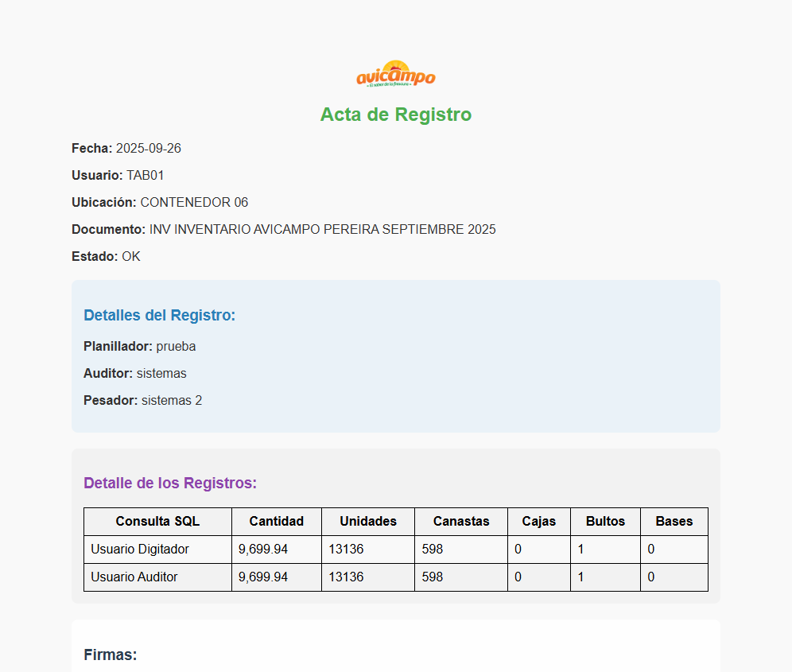This screenshot has width=792, height=672.
Task: Click the Detalle de los Registros heading
Action: [x=170, y=484]
